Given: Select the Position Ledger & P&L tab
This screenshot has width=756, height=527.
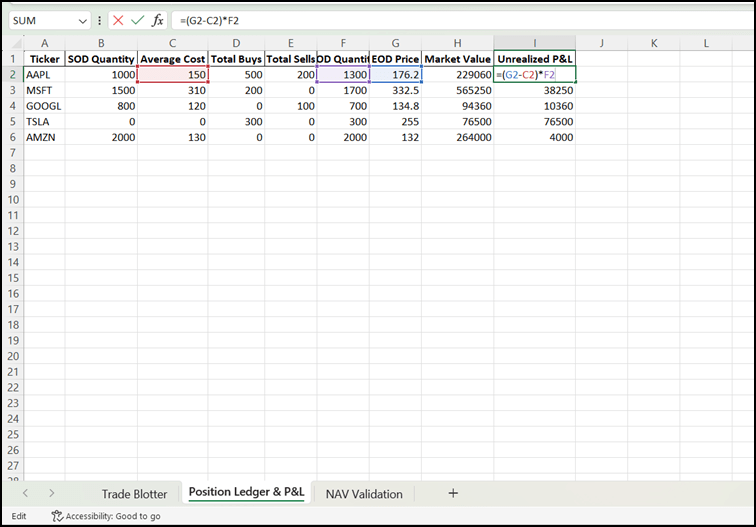Looking at the screenshot, I should [x=246, y=492].
